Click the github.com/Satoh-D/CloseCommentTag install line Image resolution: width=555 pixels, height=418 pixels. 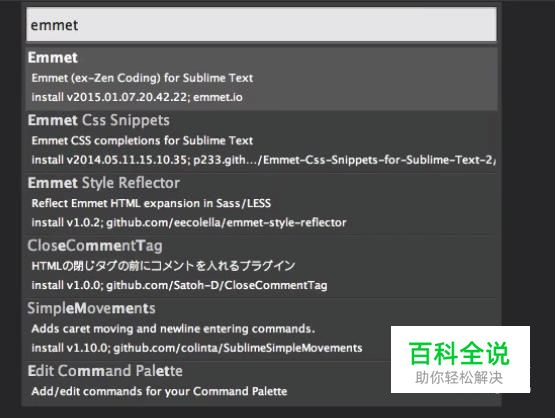179,285
